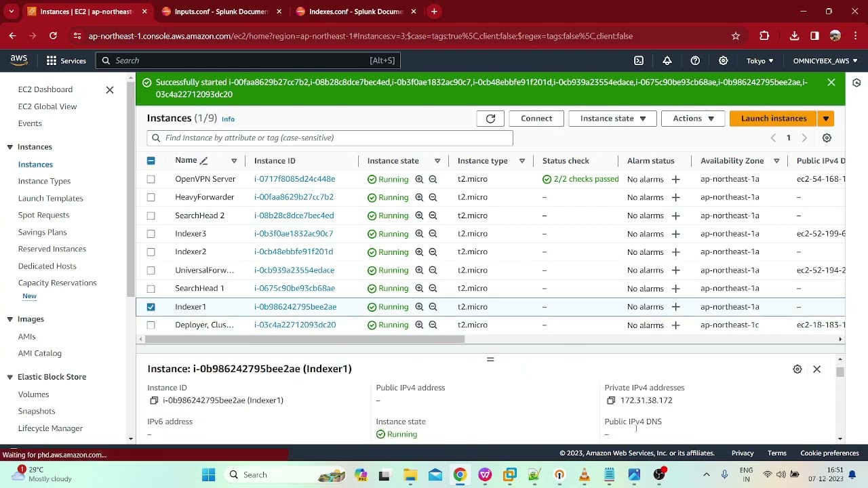Open the Tokyo region selector
The height and width of the screenshot is (488, 868).
coord(759,60)
